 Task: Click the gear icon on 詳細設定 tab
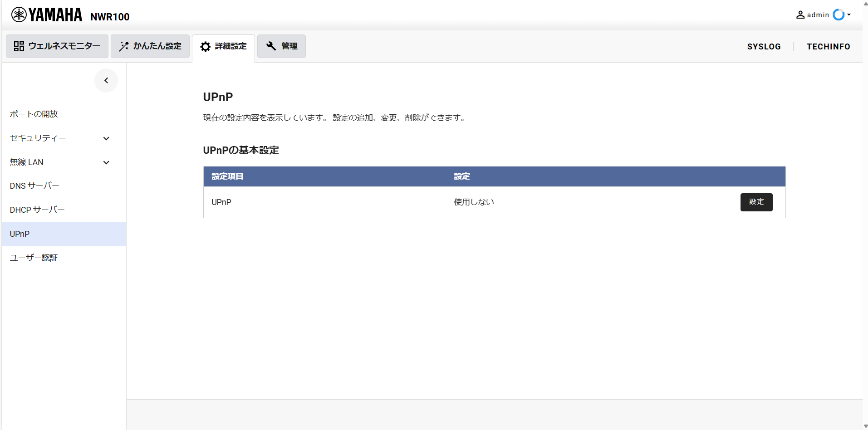205,47
